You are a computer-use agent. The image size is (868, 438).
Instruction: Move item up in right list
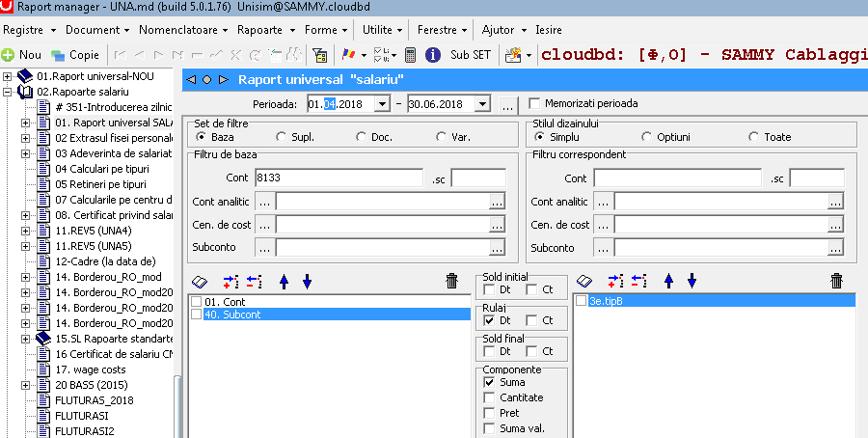[668, 282]
